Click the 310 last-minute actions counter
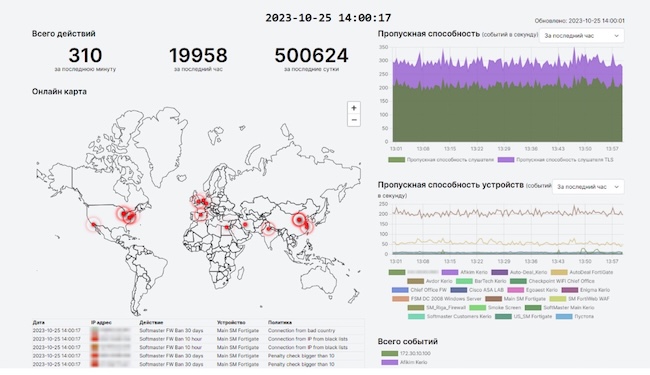This screenshot has width=650, height=375. point(85,55)
